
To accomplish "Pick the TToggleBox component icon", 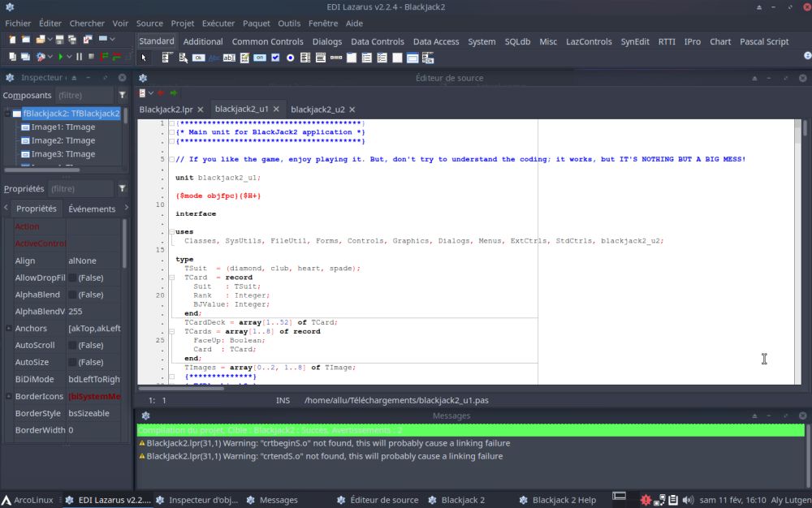I will coord(260,58).
